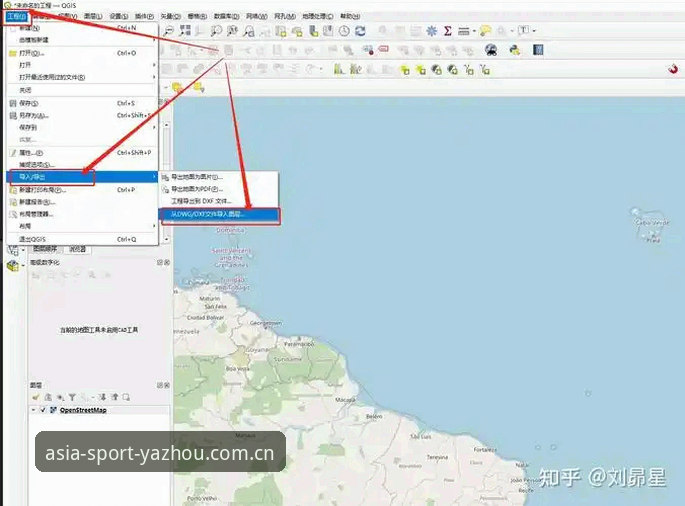Open the 数据库 menu in menu bar

[226, 16]
